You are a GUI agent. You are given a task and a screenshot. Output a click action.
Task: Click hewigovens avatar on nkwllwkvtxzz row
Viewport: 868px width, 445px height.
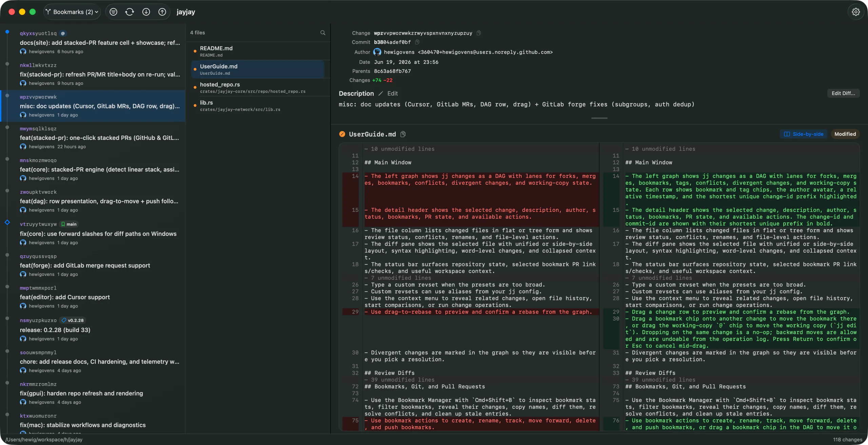pyautogui.click(x=23, y=83)
